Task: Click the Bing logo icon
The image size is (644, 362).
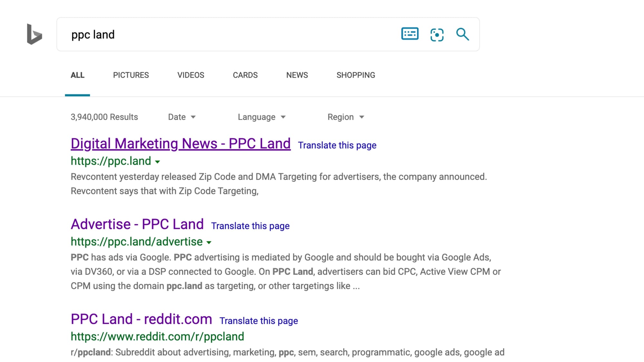Action: click(34, 34)
